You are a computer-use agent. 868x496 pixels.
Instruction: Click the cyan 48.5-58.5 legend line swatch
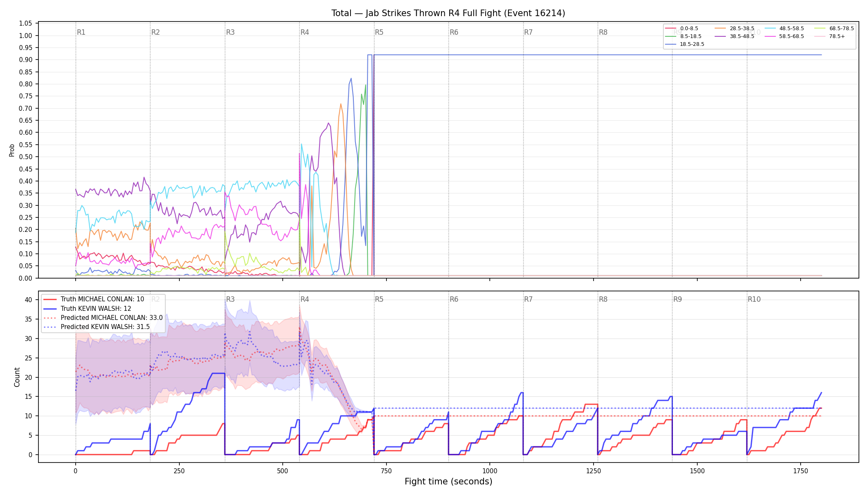coord(770,29)
